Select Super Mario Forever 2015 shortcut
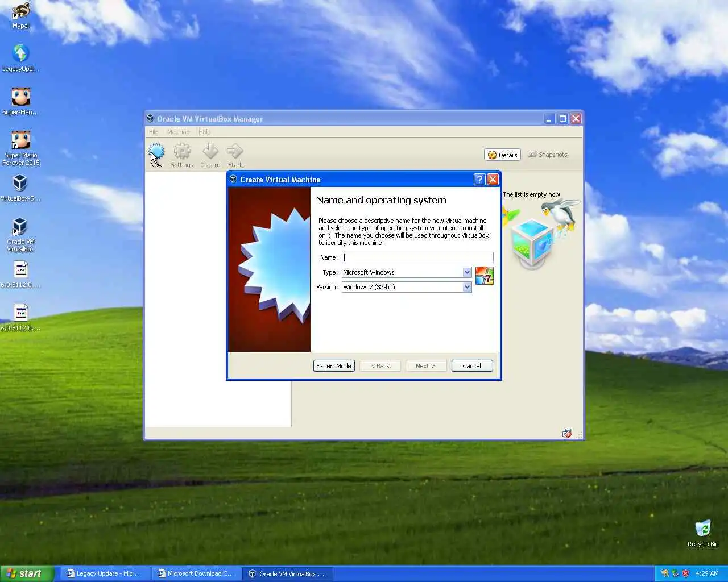 21,148
